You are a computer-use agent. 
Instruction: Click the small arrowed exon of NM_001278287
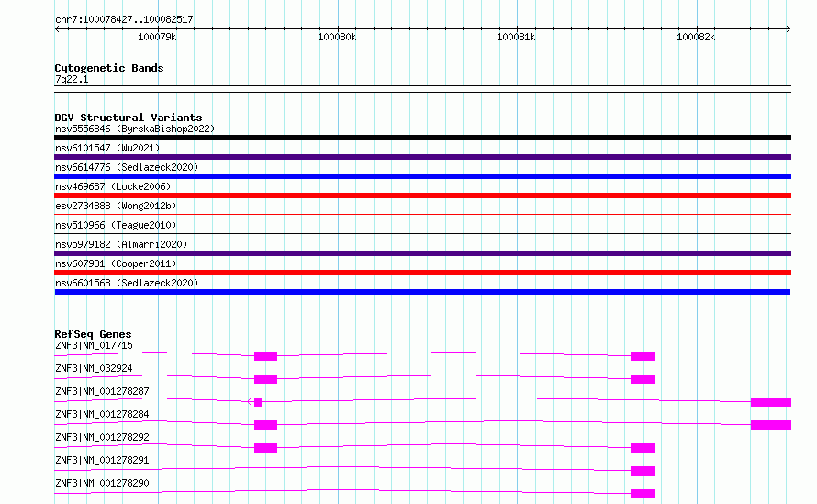point(257,402)
